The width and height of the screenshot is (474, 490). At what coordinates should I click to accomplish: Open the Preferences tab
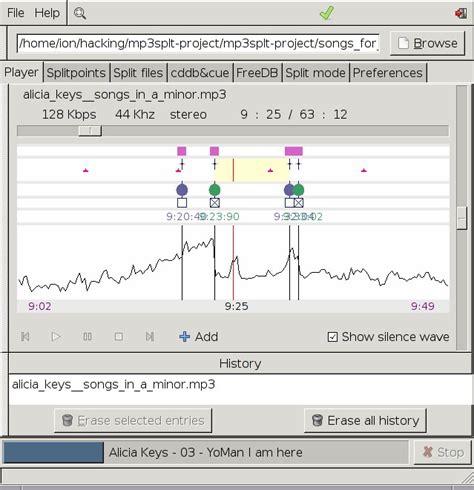pos(388,73)
